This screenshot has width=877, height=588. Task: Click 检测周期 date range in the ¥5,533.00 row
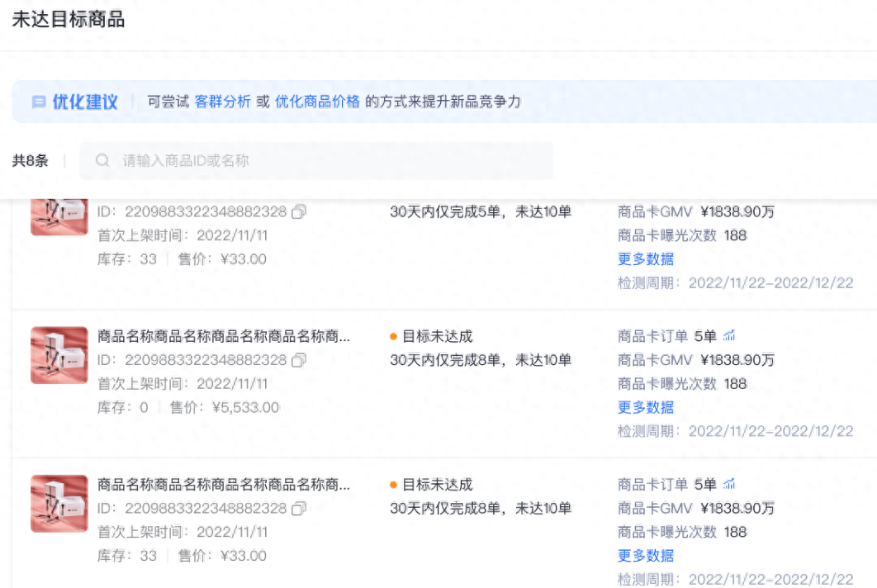point(736,431)
